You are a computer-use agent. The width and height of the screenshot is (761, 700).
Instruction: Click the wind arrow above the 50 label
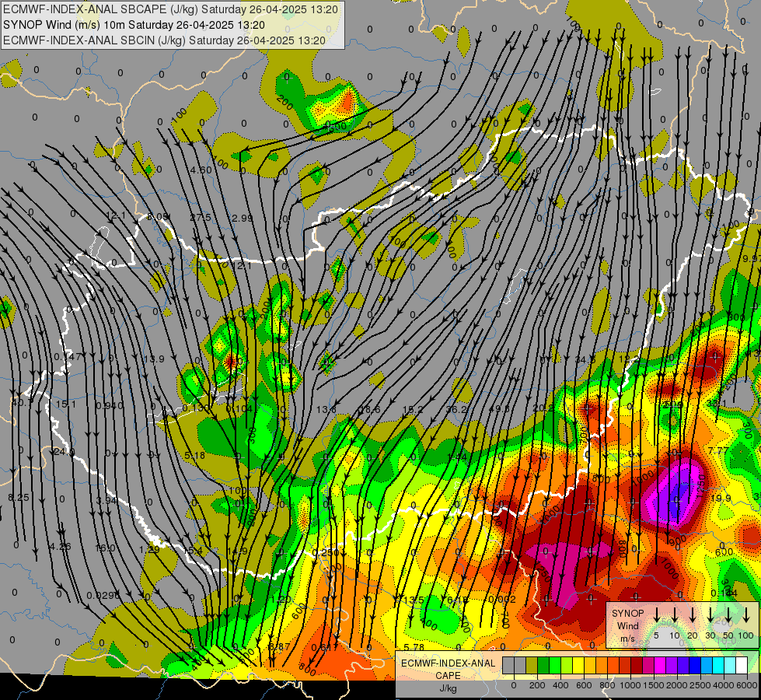pos(728,614)
